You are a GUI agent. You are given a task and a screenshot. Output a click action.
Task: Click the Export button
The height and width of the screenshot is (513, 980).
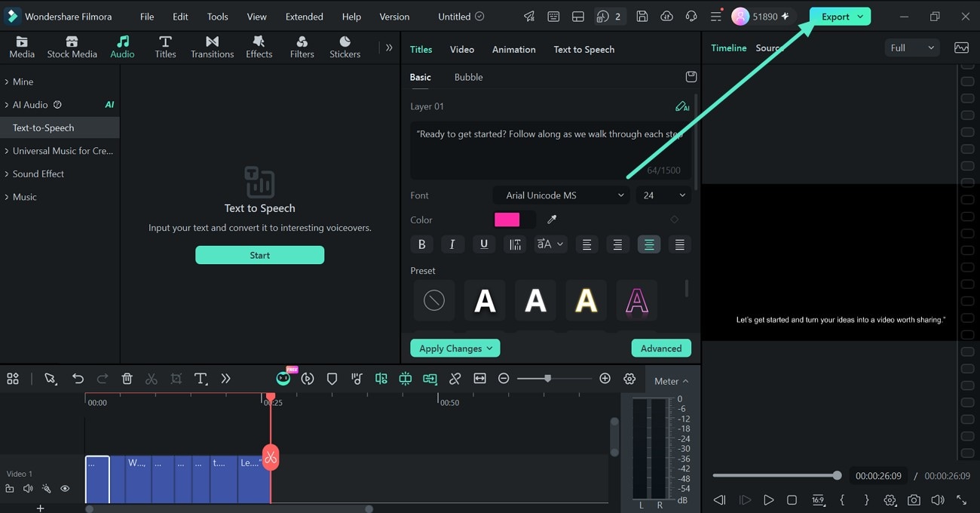840,17
